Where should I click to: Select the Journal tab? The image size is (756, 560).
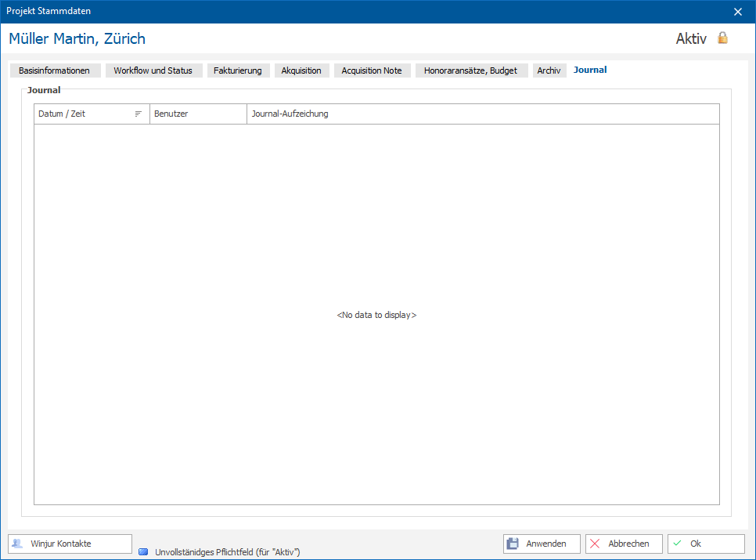click(590, 70)
